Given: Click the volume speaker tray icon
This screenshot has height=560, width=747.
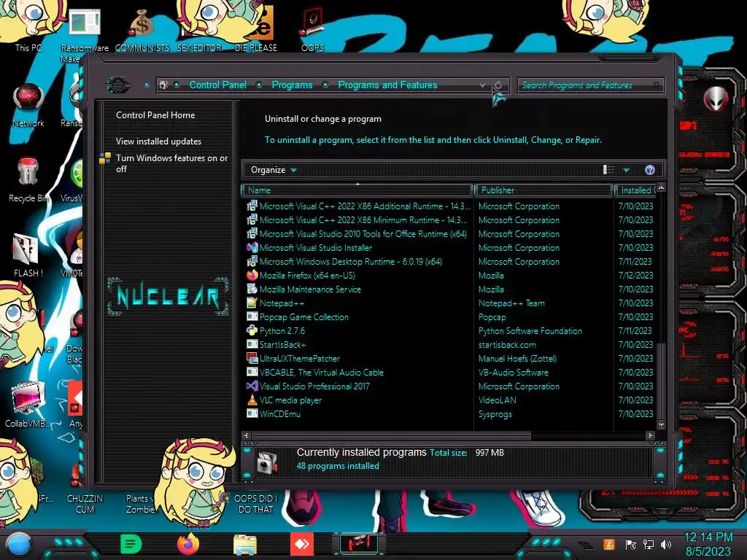Looking at the screenshot, I should point(666,545).
